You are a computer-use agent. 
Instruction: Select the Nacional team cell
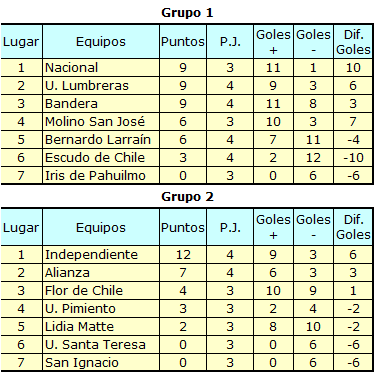coord(101,68)
